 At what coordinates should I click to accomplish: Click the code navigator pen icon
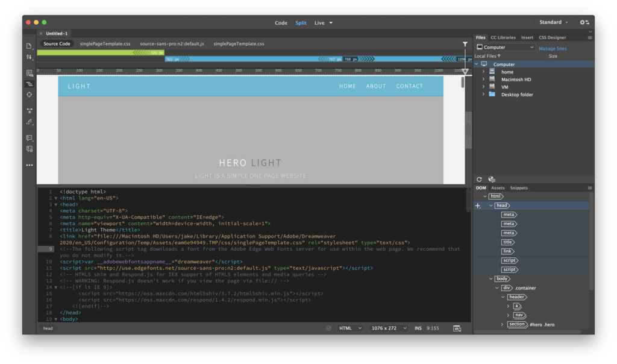click(29, 122)
